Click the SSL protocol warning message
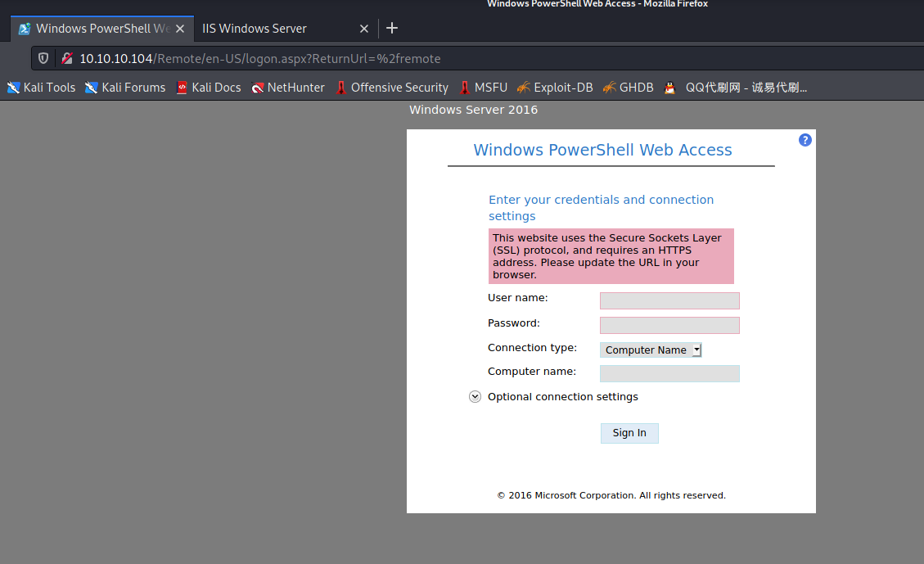 click(x=611, y=256)
